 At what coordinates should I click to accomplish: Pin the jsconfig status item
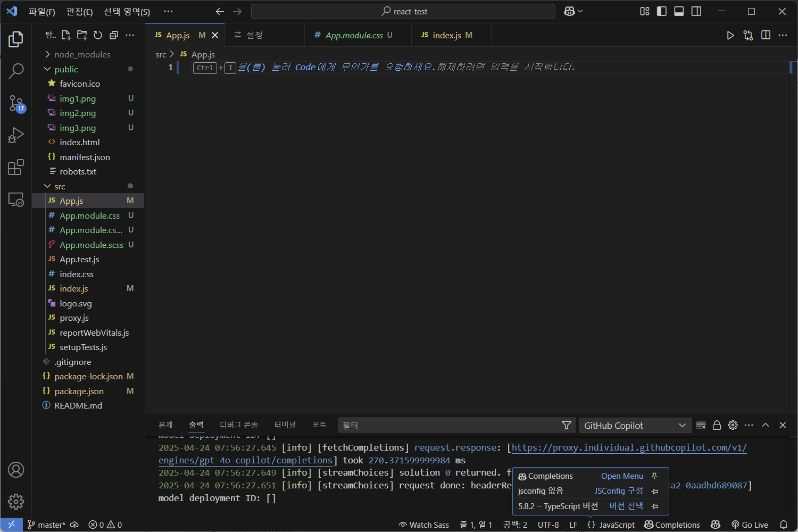(655, 491)
